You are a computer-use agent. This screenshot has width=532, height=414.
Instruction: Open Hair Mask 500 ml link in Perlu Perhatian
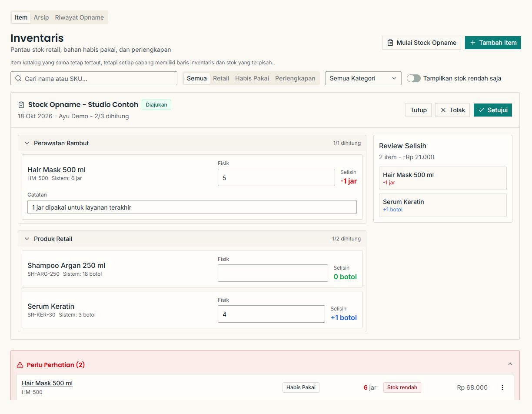(x=47, y=383)
